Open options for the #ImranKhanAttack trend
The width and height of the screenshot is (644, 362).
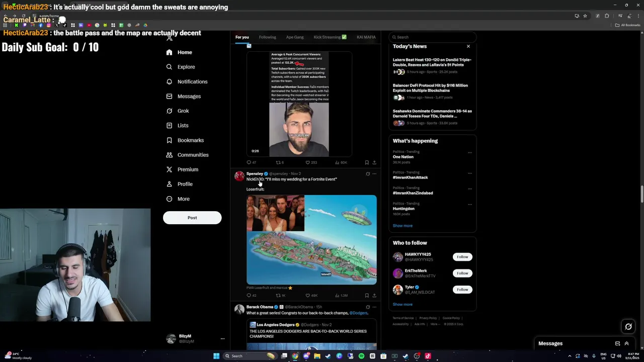pos(470,173)
